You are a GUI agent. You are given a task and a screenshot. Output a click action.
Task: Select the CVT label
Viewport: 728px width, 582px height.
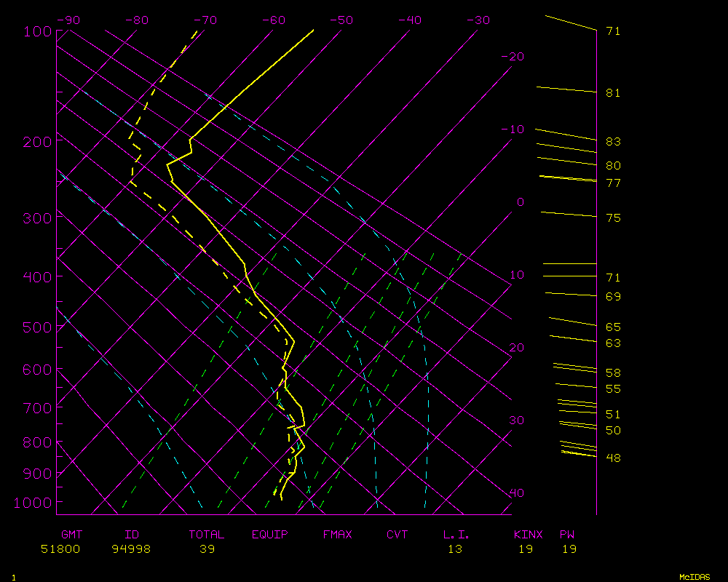397,535
